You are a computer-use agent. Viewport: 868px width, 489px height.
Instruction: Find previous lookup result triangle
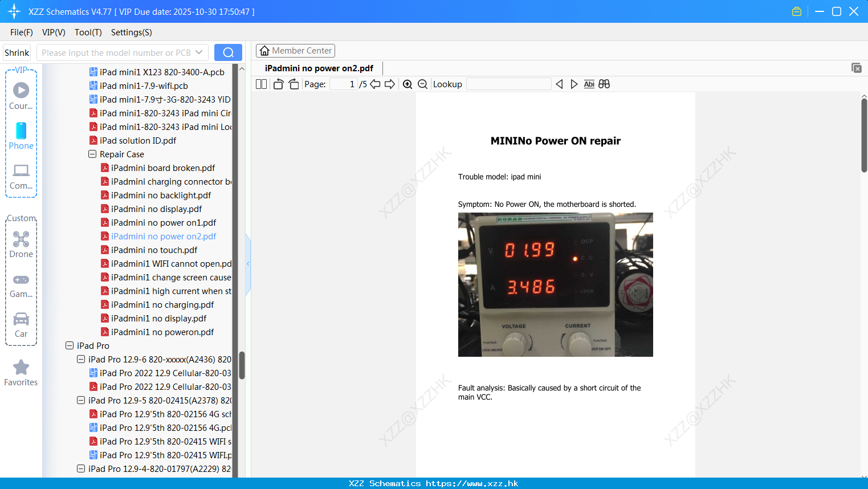(559, 84)
